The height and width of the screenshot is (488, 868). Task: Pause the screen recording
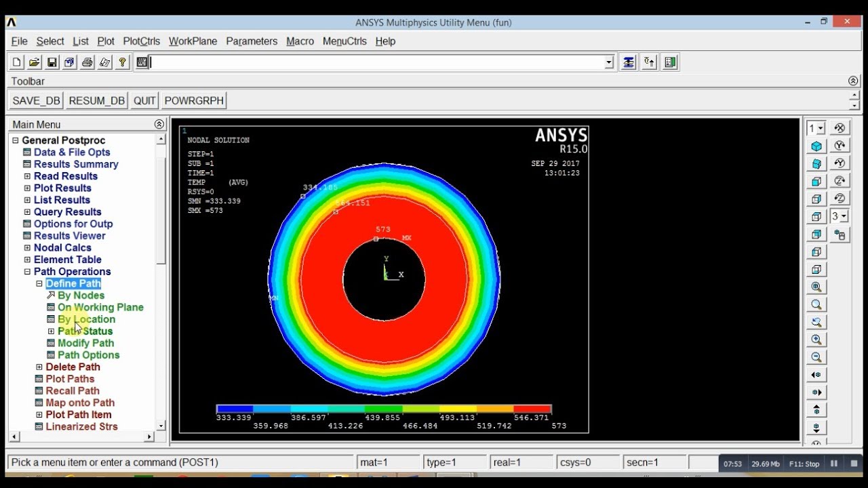pyautogui.click(x=834, y=464)
